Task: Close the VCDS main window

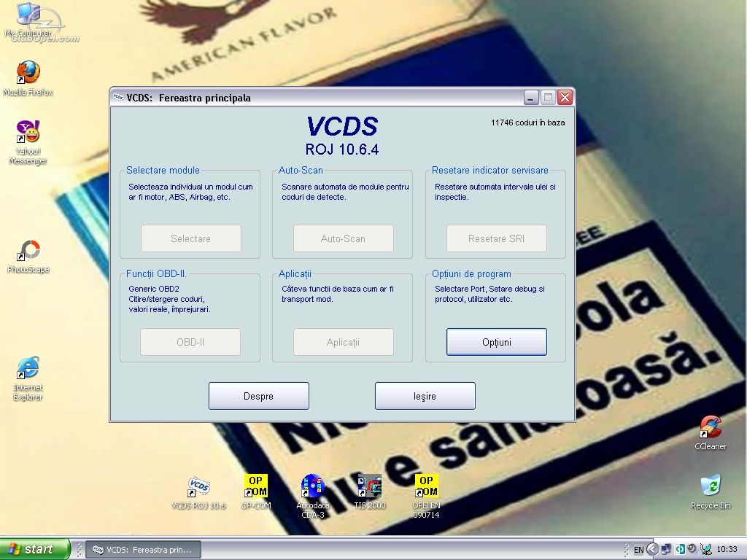Action: tap(565, 97)
